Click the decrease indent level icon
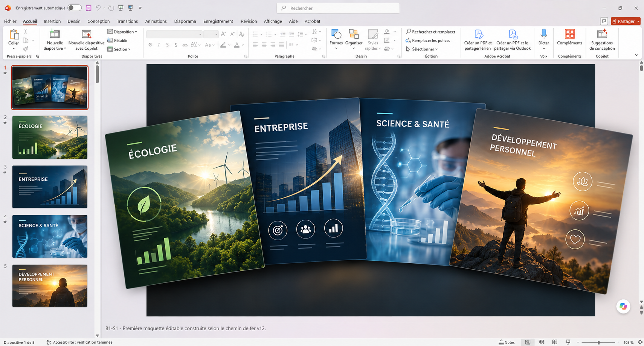644x346 pixels. click(x=283, y=34)
